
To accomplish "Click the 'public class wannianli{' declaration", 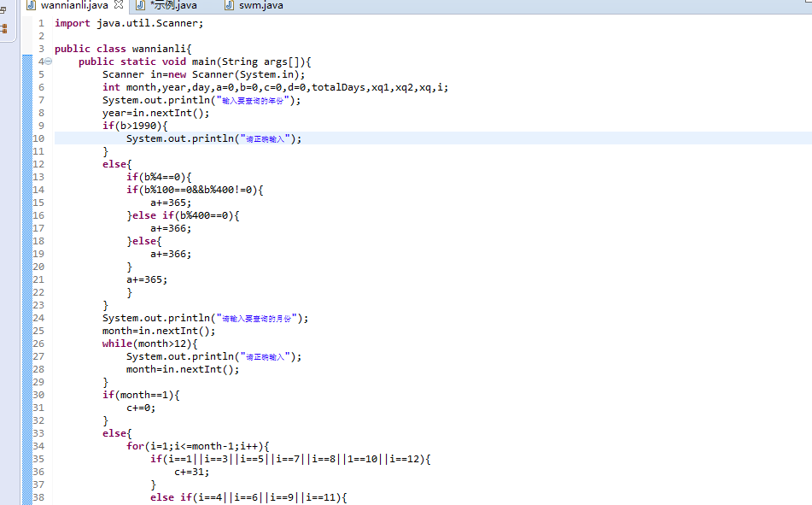I will (x=123, y=49).
